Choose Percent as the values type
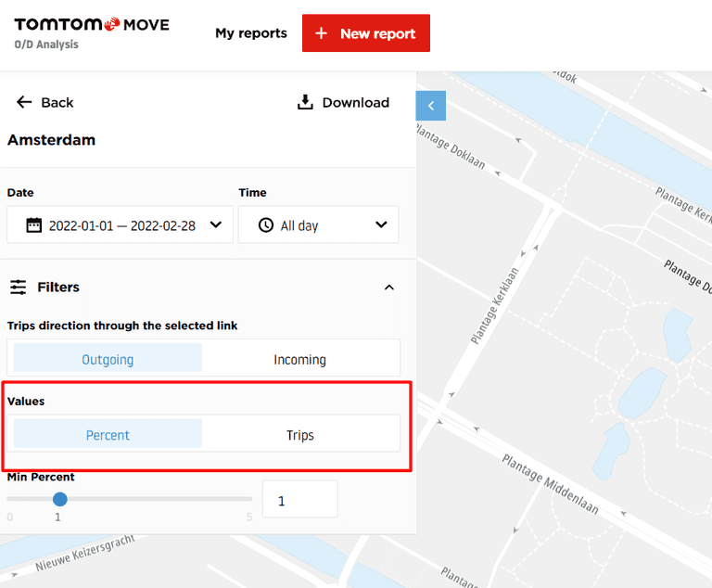This screenshot has width=712, height=588. (108, 435)
